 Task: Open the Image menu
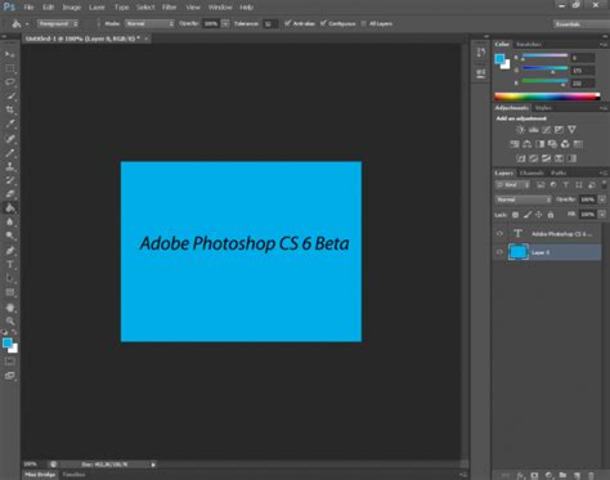[72, 7]
